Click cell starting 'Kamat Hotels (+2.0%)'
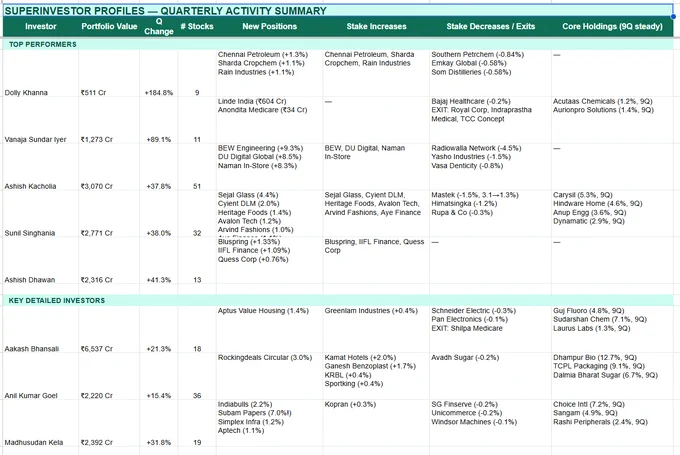The width and height of the screenshot is (680, 455). pyautogui.click(x=376, y=376)
